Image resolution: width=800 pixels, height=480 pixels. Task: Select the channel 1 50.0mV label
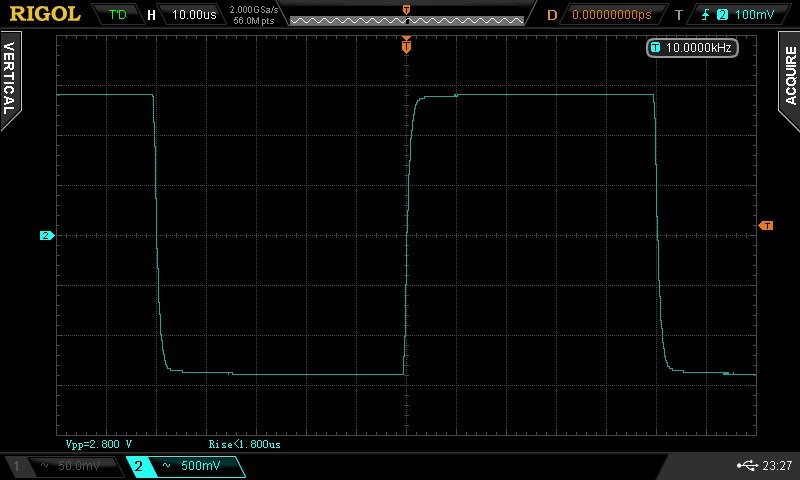[x=79, y=465]
